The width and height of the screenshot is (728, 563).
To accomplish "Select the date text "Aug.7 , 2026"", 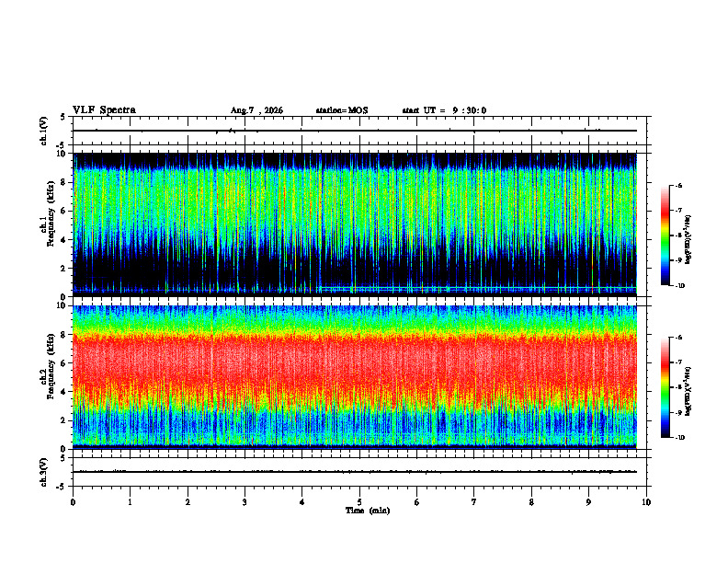I will [x=256, y=110].
